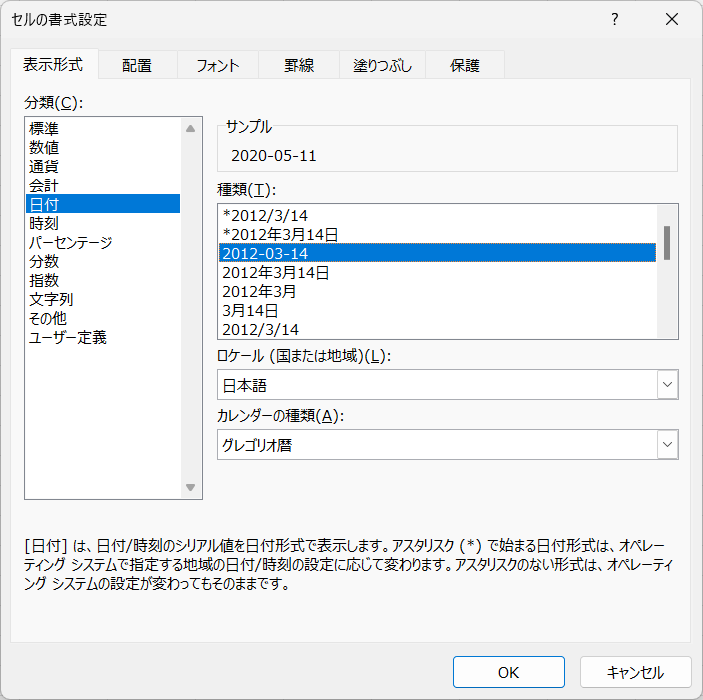The height and width of the screenshot is (700, 703).
Task: Select date type *2012年3月14日
Action: pyautogui.click(x=437, y=235)
